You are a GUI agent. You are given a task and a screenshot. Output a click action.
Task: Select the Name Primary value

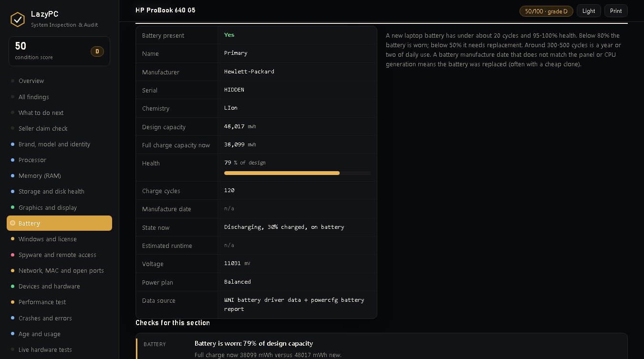(x=236, y=53)
